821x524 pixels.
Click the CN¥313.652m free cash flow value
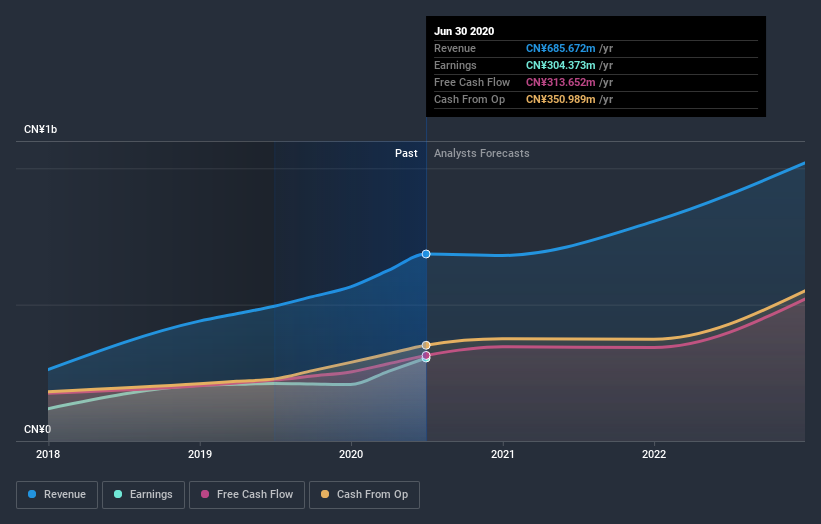[560, 82]
